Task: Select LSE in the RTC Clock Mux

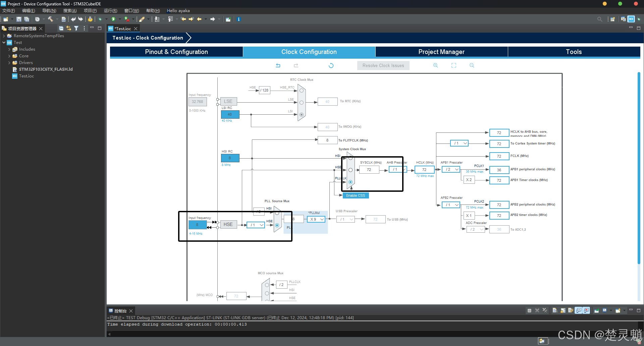Action: (x=302, y=103)
